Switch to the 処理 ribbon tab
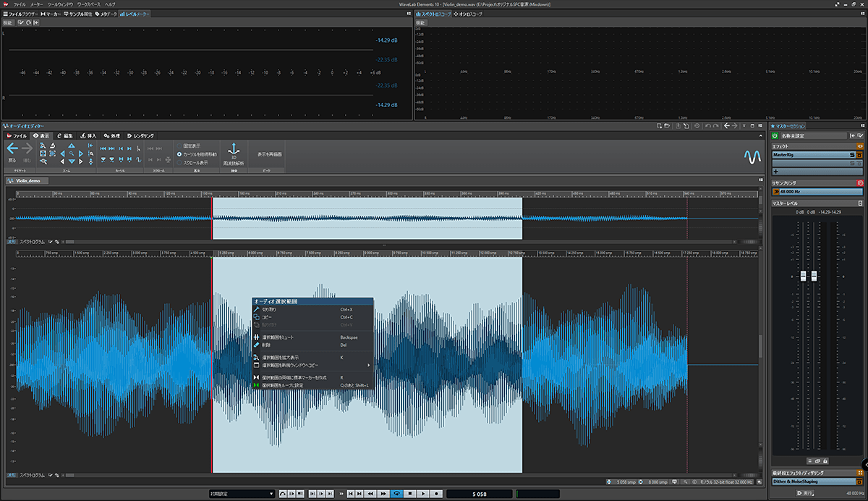This screenshot has width=868, height=501. coord(112,135)
